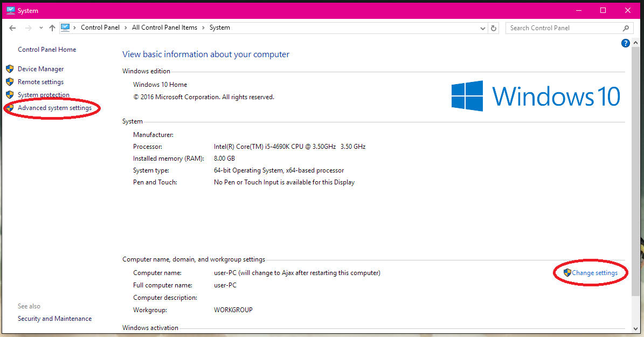The height and width of the screenshot is (337, 644).
Task: Click the Remote settings shield icon
Action: click(10, 82)
